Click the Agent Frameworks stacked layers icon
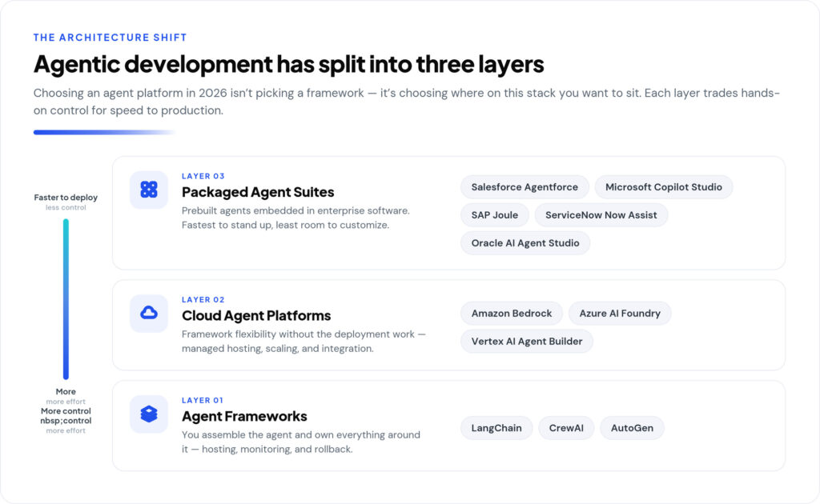The image size is (820, 504). click(x=149, y=414)
